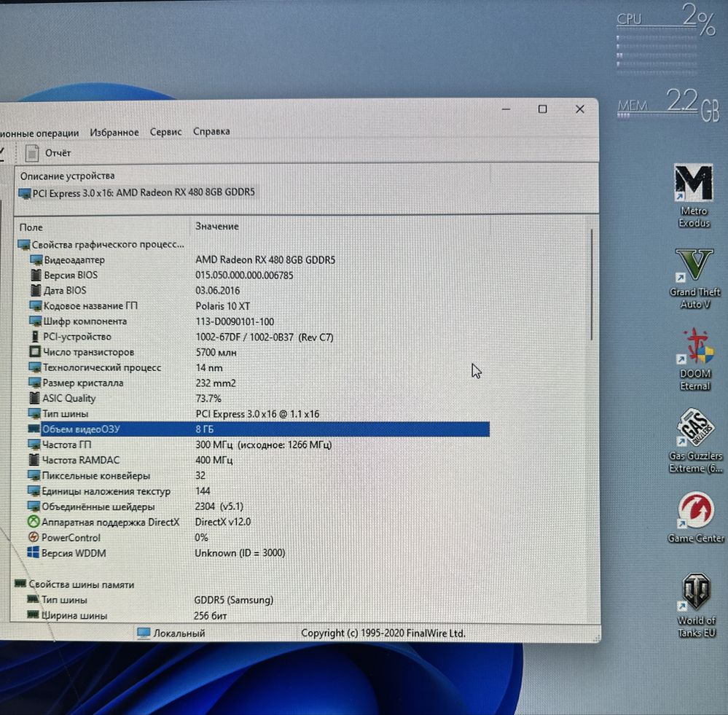Click the Частота ГП icon

34,445
